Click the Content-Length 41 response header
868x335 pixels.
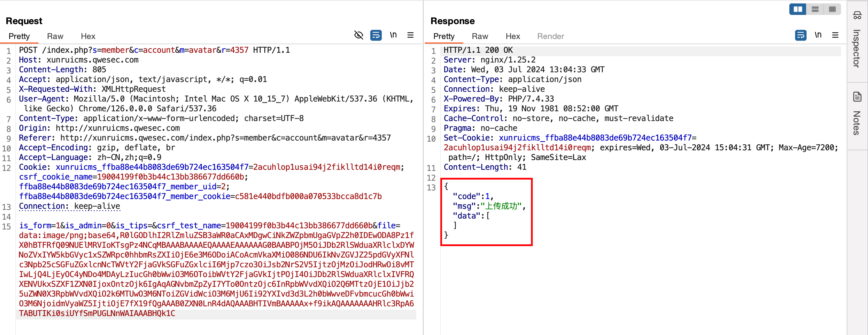(485, 167)
